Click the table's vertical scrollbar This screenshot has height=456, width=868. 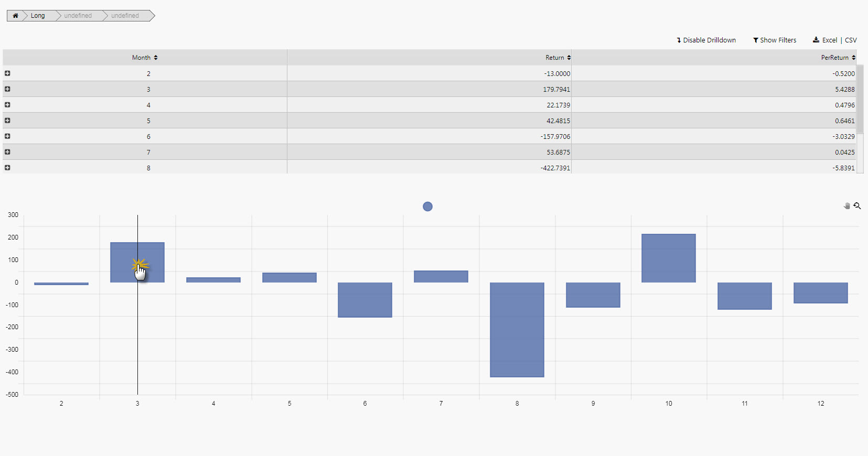point(860,100)
